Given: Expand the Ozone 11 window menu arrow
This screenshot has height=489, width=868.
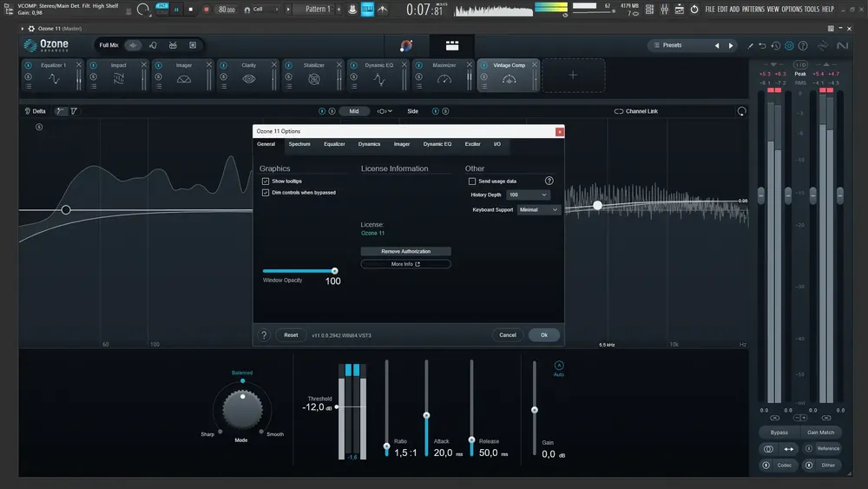Looking at the screenshot, I should tap(23, 29).
